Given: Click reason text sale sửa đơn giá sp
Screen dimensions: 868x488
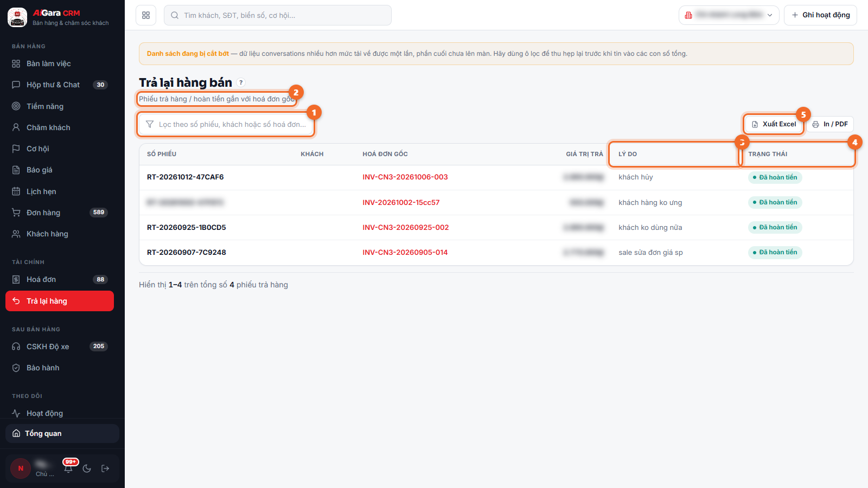Looking at the screenshot, I should pos(650,253).
